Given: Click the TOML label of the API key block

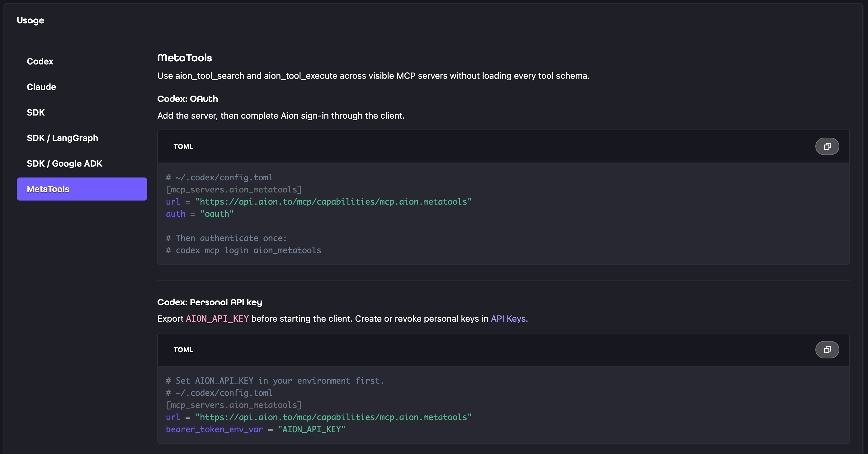Looking at the screenshot, I should coord(183,349).
